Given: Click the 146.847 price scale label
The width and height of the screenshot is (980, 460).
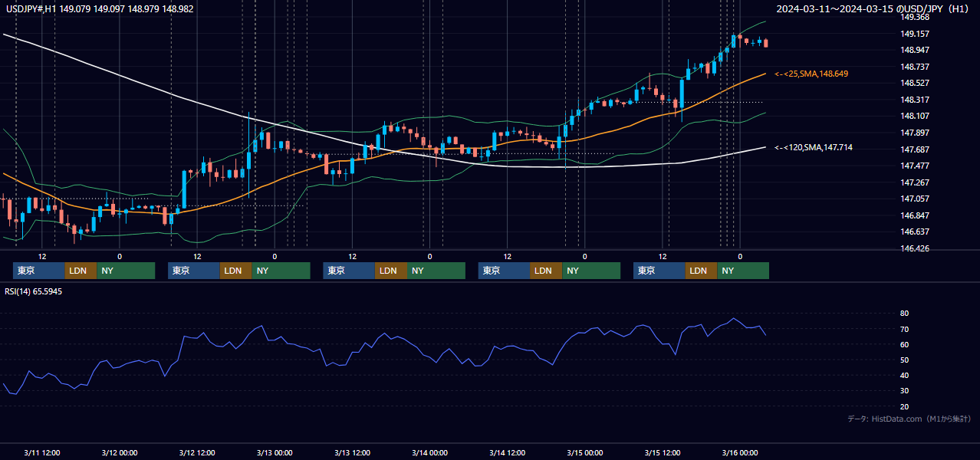Looking at the screenshot, I should [x=915, y=215].
